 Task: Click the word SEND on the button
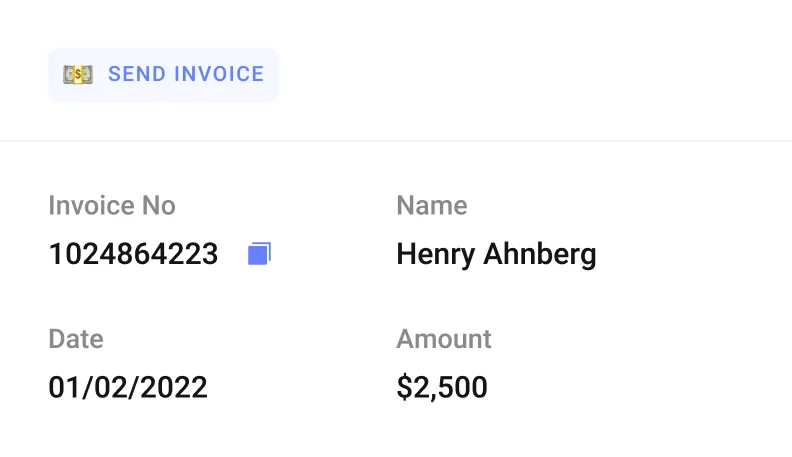(x=136, y=75)
